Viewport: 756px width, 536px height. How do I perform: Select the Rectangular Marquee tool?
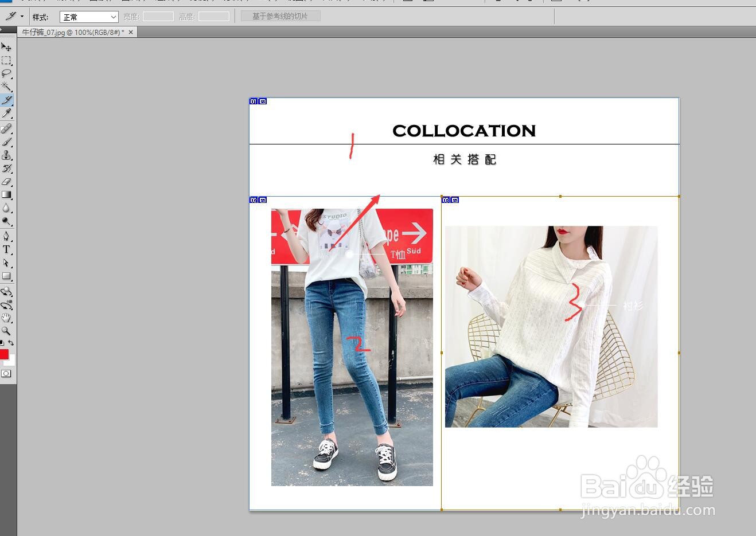pyautogui.click(x=6, y=60)
